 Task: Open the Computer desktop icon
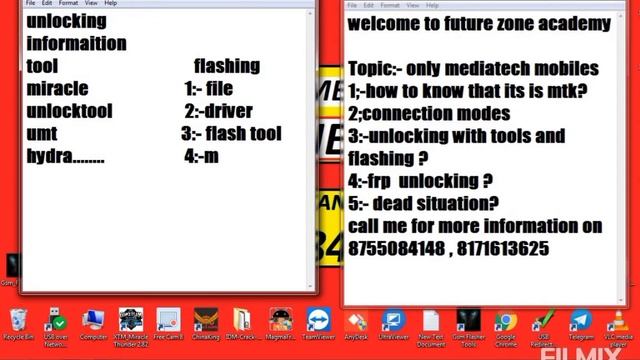pyautogui.click(x=93, y=324)
